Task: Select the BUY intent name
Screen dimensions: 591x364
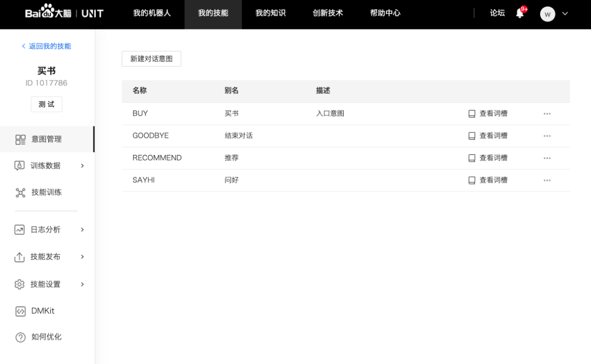Action: (140, 113)
